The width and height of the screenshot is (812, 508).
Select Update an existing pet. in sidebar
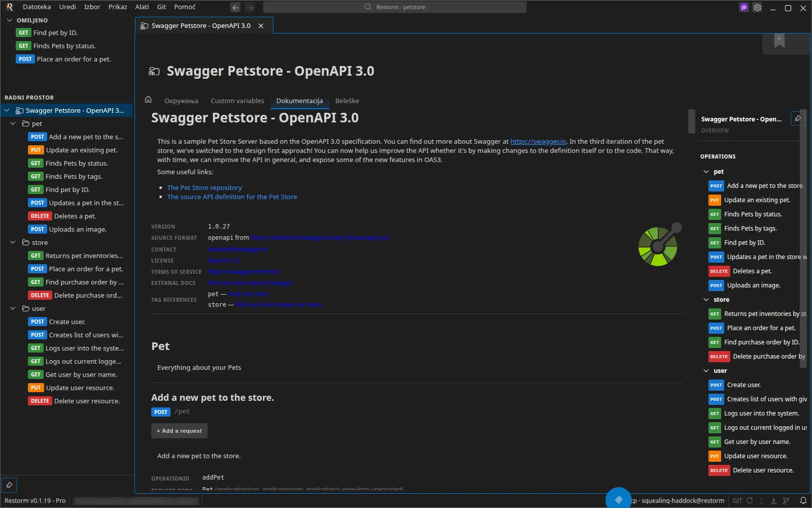tap(81, 150)
